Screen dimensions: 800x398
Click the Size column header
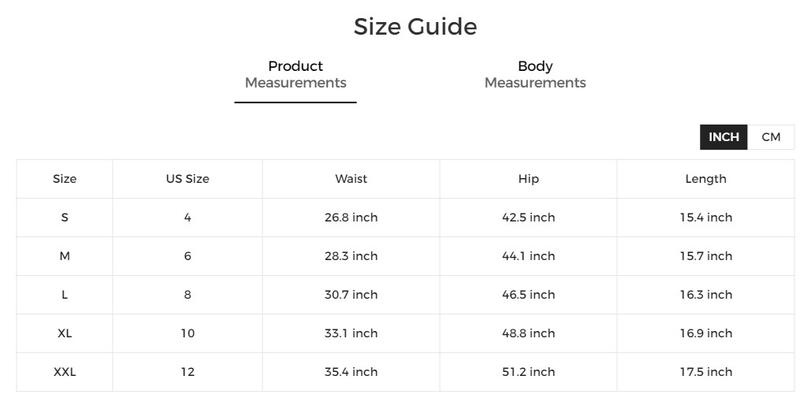[x=65, y=179]
